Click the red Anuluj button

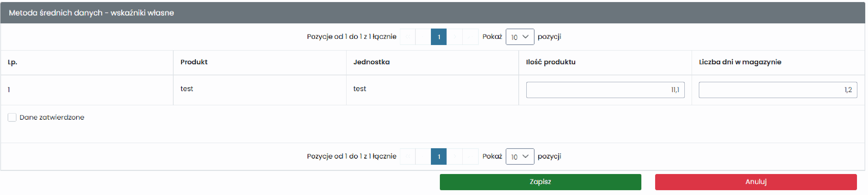[756, 182]
